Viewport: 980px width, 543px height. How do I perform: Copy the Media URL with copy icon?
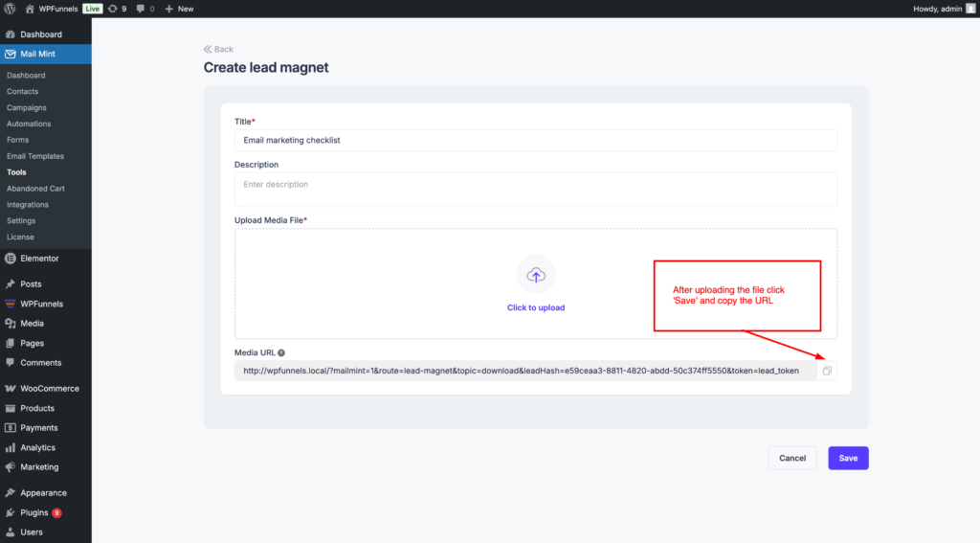tap(827, 371)
